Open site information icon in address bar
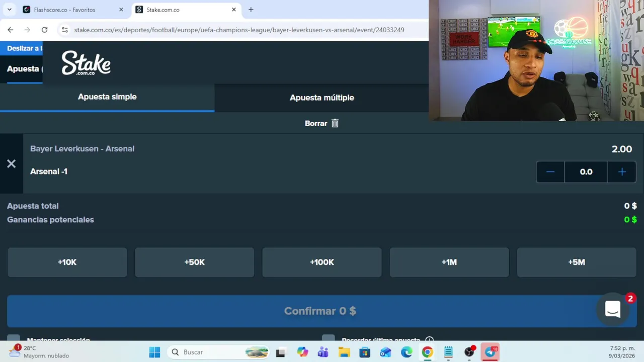The height and width of the screenshot is (362, 644). [x=64, y=30]
